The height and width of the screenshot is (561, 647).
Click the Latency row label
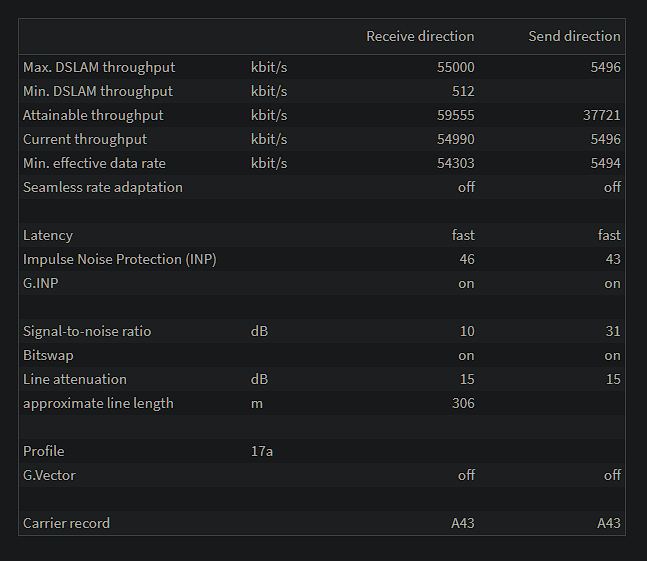point(48,235)
